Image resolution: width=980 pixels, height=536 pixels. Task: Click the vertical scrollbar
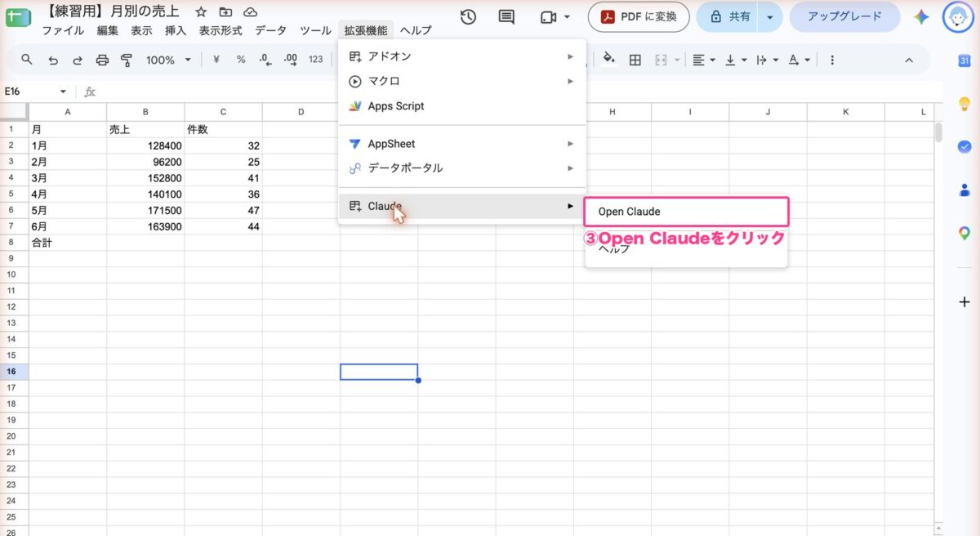click(x=939, y=132)
